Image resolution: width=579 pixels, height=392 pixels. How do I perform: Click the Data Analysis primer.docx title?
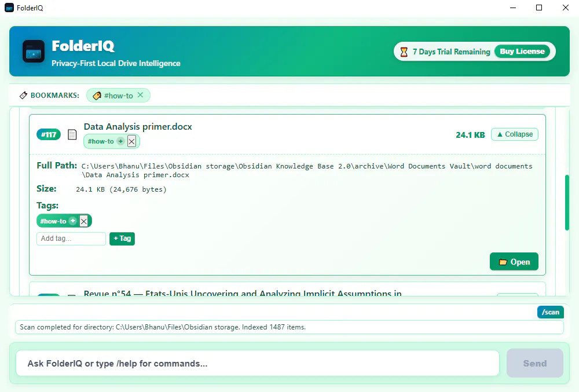(138, 127)
